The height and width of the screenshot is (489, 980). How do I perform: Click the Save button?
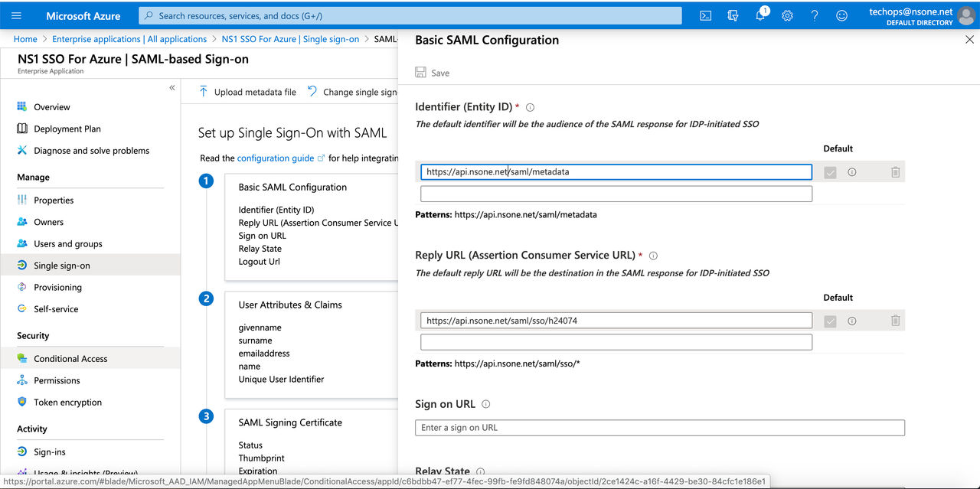pyautogui.click(x=433, y=73)
